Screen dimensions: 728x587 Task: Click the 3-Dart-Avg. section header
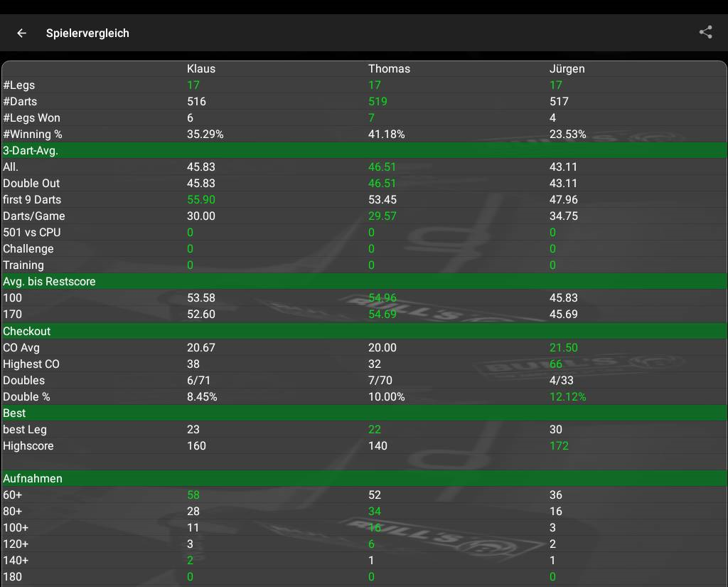[31, 150]
